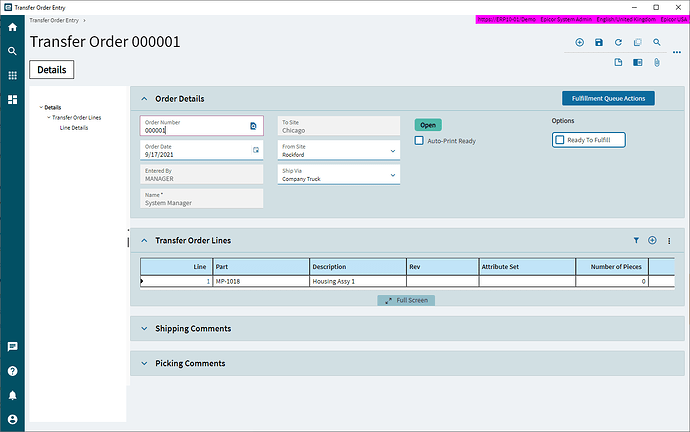This screenshot has width=690, height=432.
Task: Expand the Shipping Comments section
Action: pyautogui.click(x=144, y=329)
